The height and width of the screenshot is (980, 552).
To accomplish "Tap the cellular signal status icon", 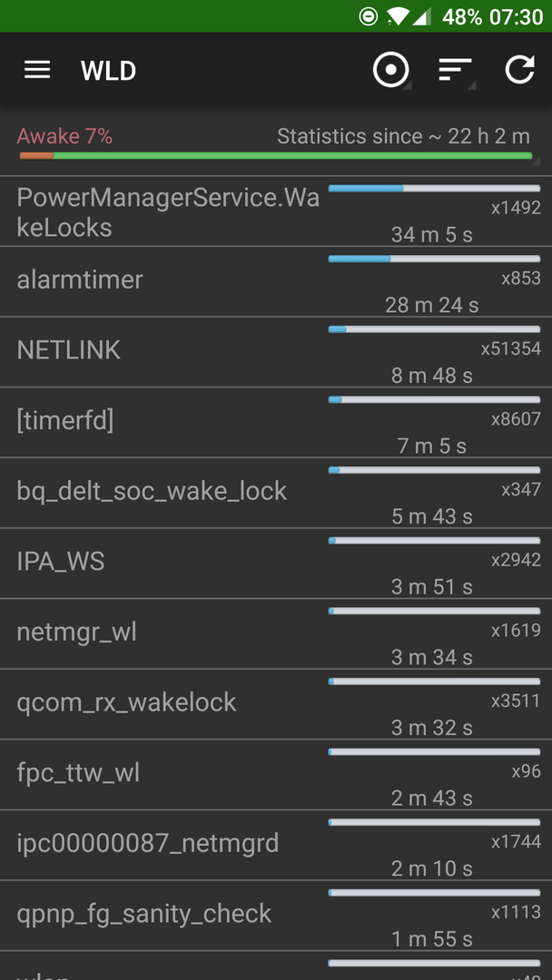I will click(x=421, y=16).
